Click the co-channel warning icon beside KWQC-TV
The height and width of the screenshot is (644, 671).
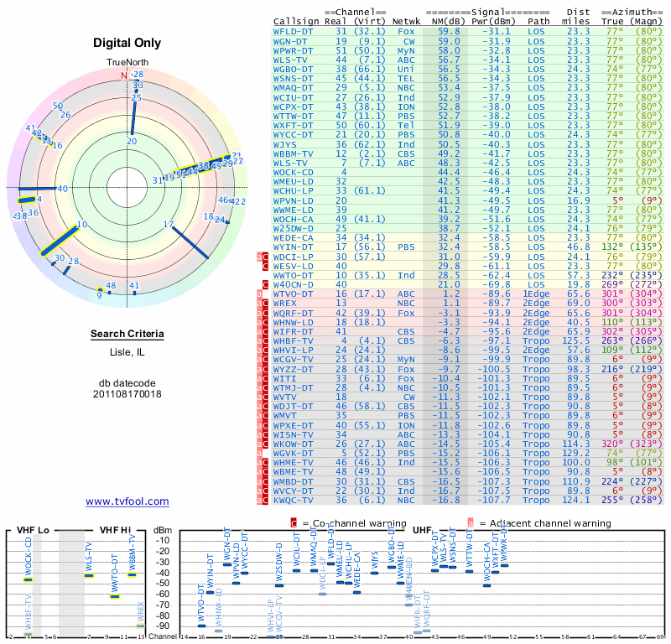click(267, 498)
